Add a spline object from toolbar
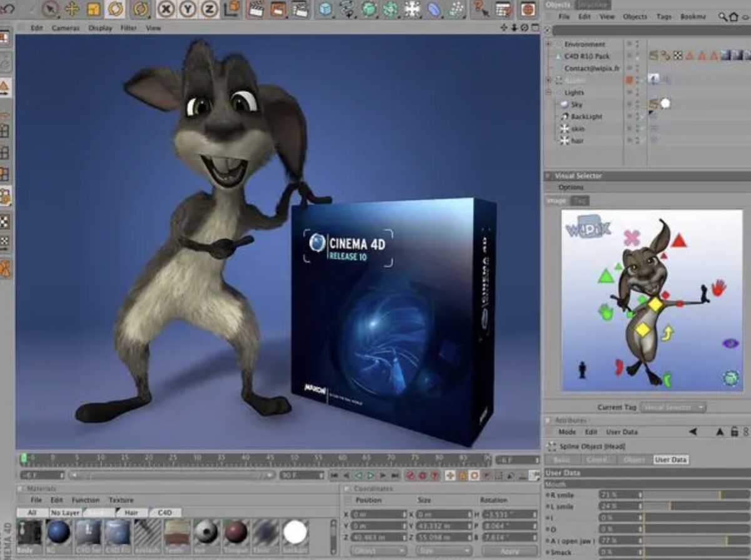Image resolution: width=751 pixels, height=560 pixels. point(346,9)
